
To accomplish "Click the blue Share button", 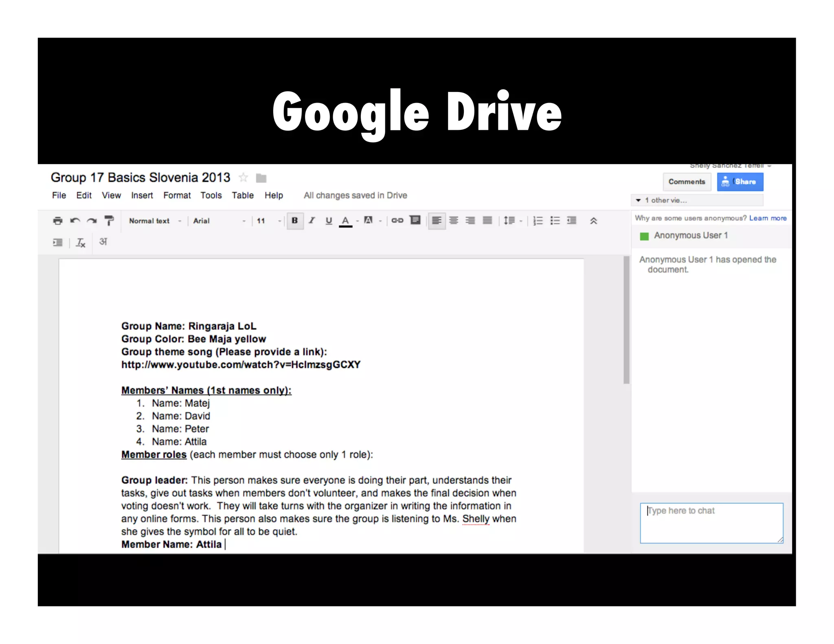I will coord(740,182).
